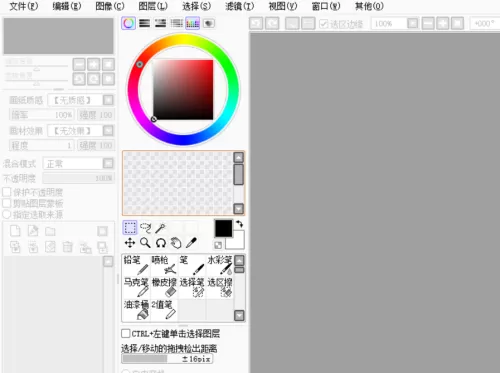The height and width of the screenshot is (373, 500).
Task: Click the delete layer trash icon
Action: pos(68,247)
